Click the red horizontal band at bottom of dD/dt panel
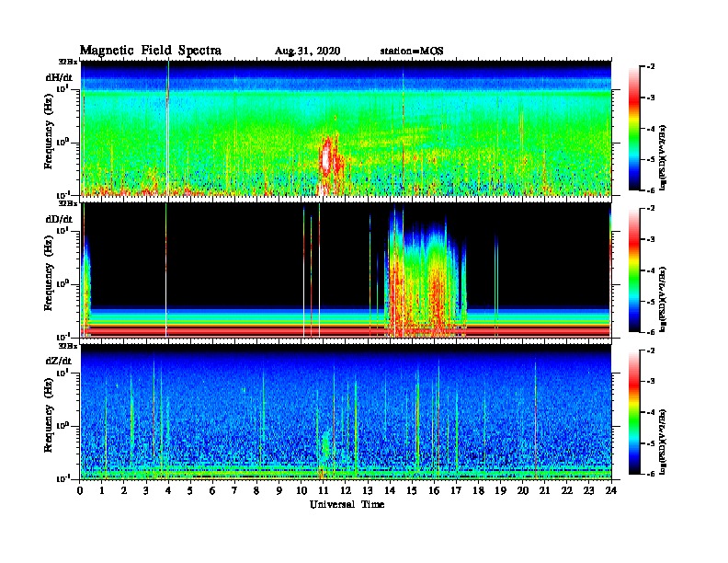The height and width of the screenshot is (563, 728). point(346,330)
